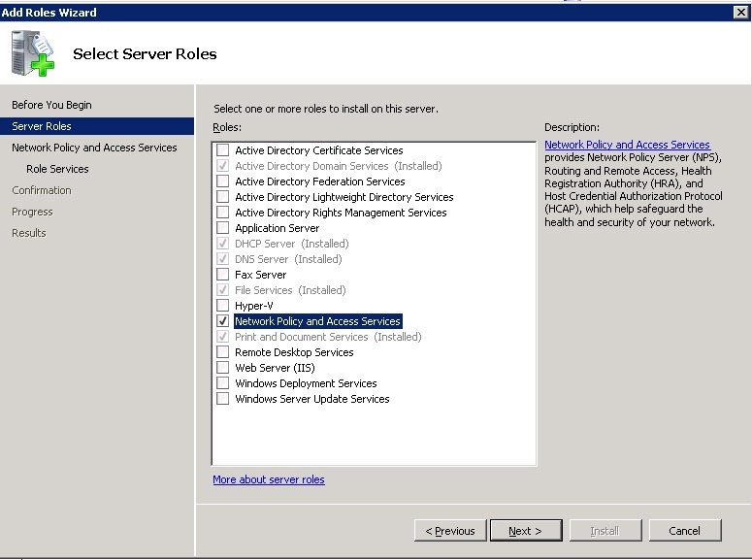Open the Role Services step

[x=57, y=169]
